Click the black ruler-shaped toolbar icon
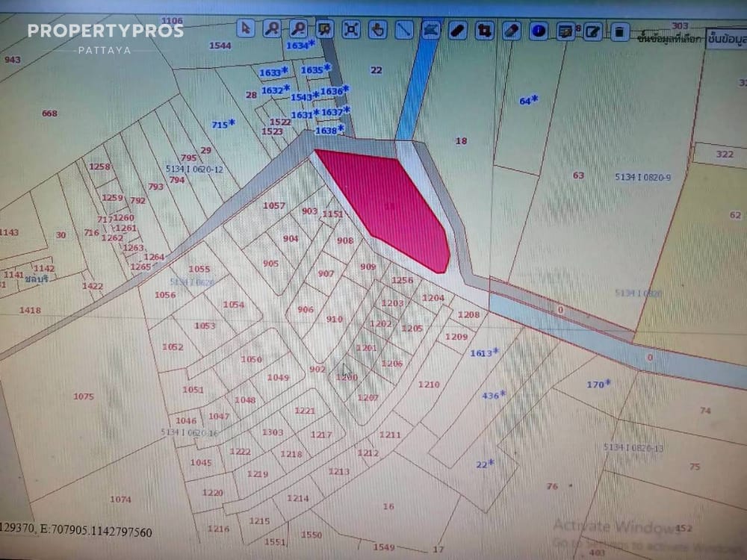The height and width of the screenshot is (560, 747). (x=458, y=31)
